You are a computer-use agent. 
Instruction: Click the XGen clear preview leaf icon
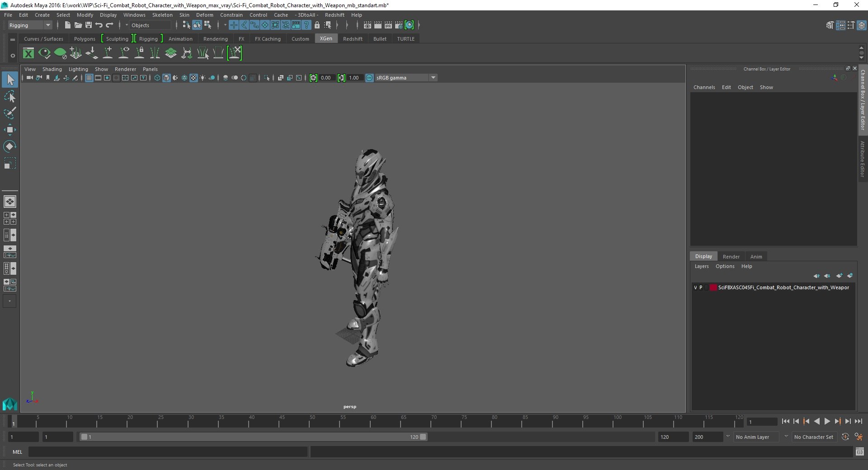coord(60,53)
